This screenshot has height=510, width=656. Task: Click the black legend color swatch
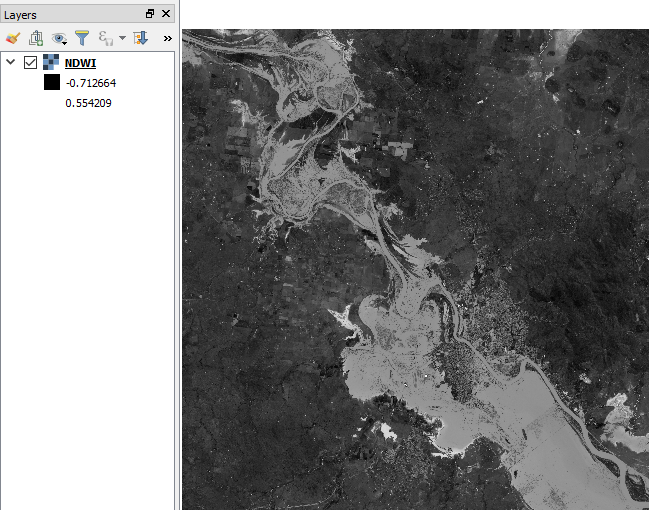(x=51, y=83)
